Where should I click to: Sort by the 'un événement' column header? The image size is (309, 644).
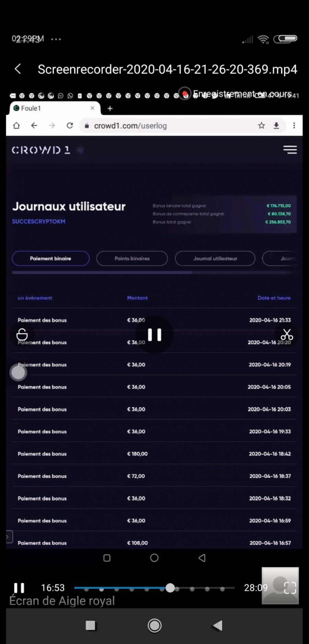pos(35,298)
